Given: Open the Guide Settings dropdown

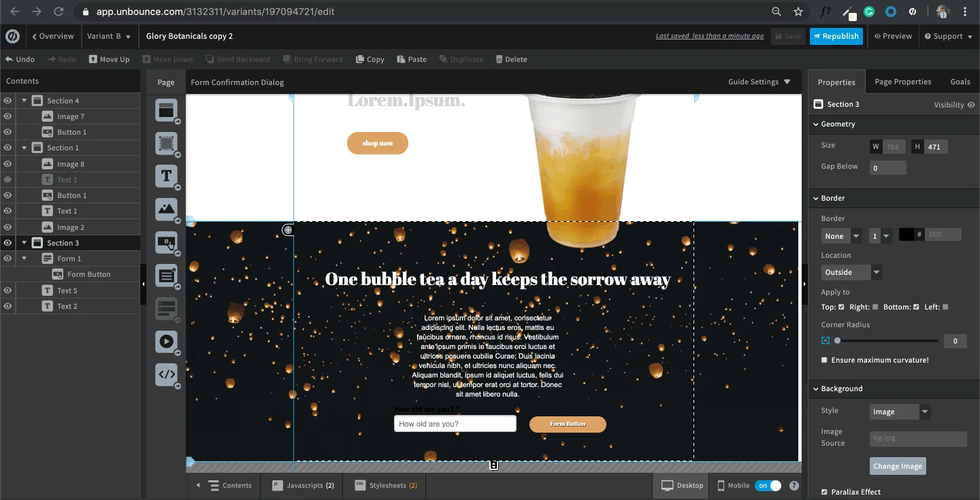Looking at the screenshot, I should (759, 82).
